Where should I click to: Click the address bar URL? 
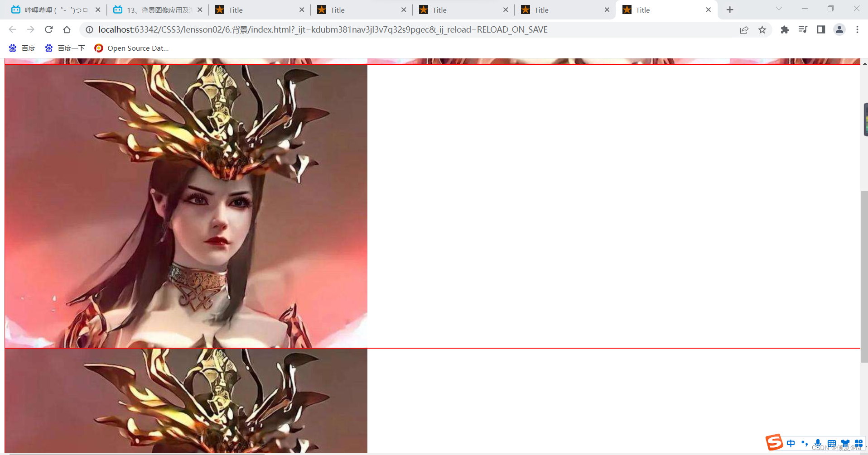point(323,29)
